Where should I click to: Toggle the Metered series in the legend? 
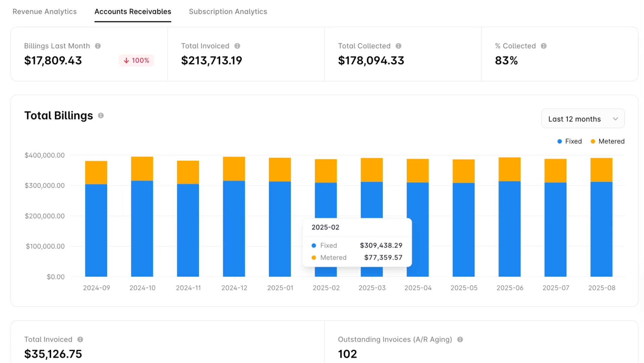coord(608,141)
